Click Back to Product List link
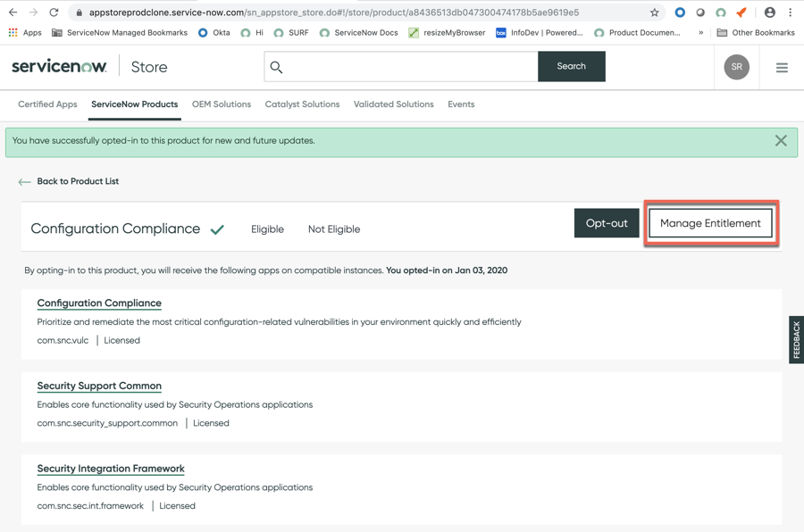Viewport: 804px width, 532px height. (x=78, y=181)
